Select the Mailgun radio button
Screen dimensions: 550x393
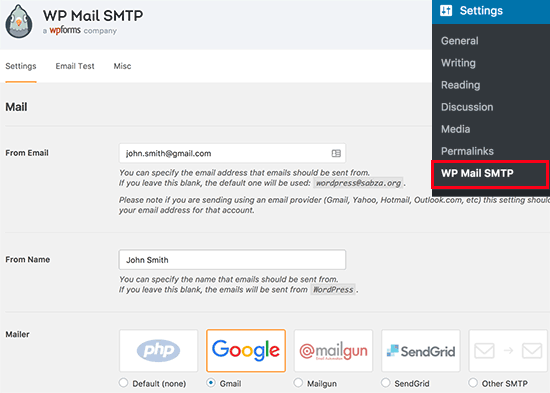(x=298, y=382)
